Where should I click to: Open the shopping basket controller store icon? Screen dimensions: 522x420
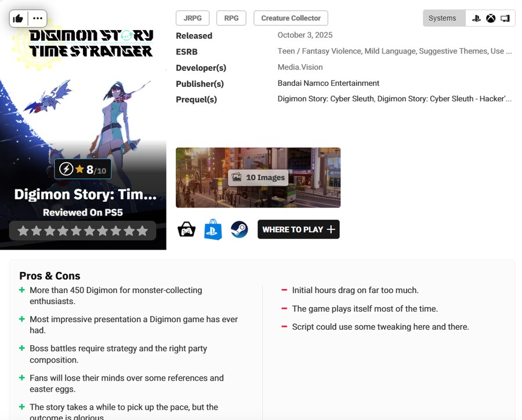coord(186,229)
